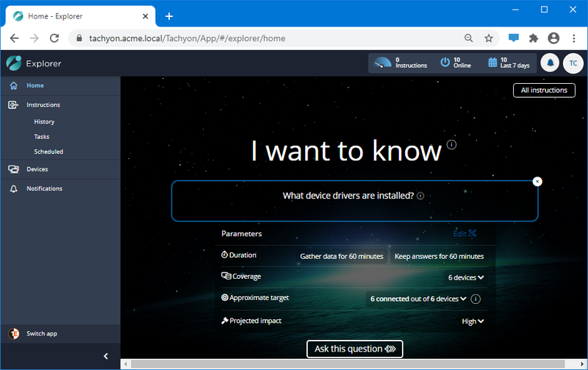Click the Duration clock icon
588x370 pixels.
[x=224, y=255]
